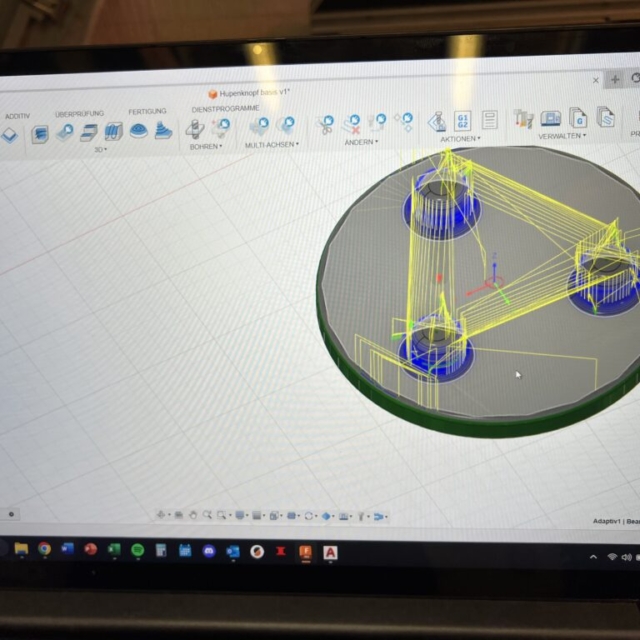This screenshot has height=640, width=640.
Task: Open Chrome from the Windows taskbar
Action: (44, 548)
